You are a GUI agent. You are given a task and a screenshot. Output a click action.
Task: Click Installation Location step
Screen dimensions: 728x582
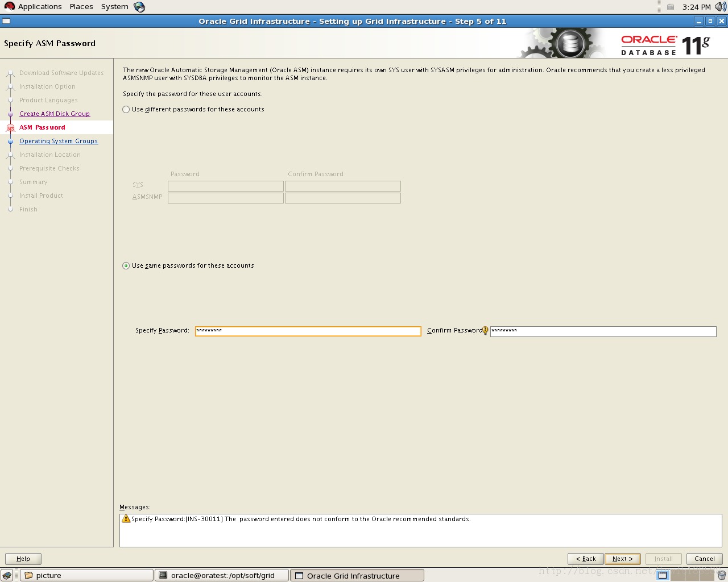[50, 155]
